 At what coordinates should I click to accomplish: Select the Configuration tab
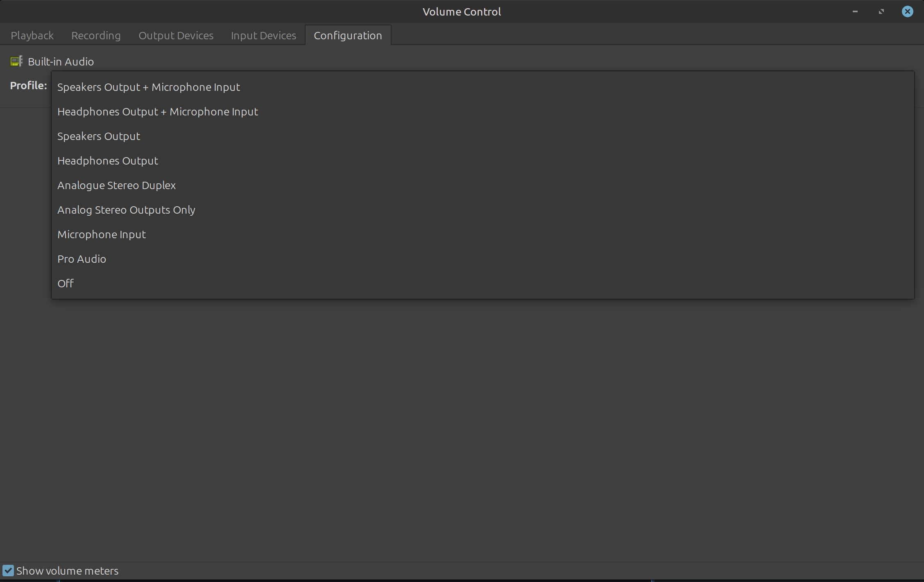[x=348, y=36]
